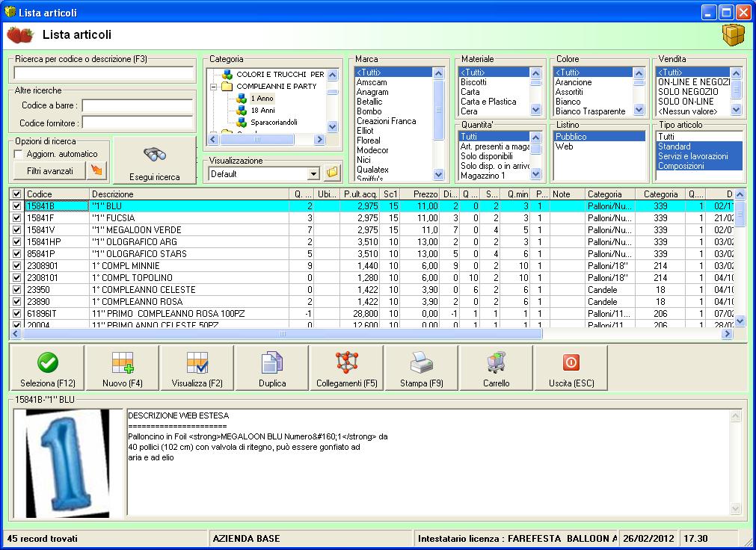Open the Carrello shopping cart

pos(496,368)
